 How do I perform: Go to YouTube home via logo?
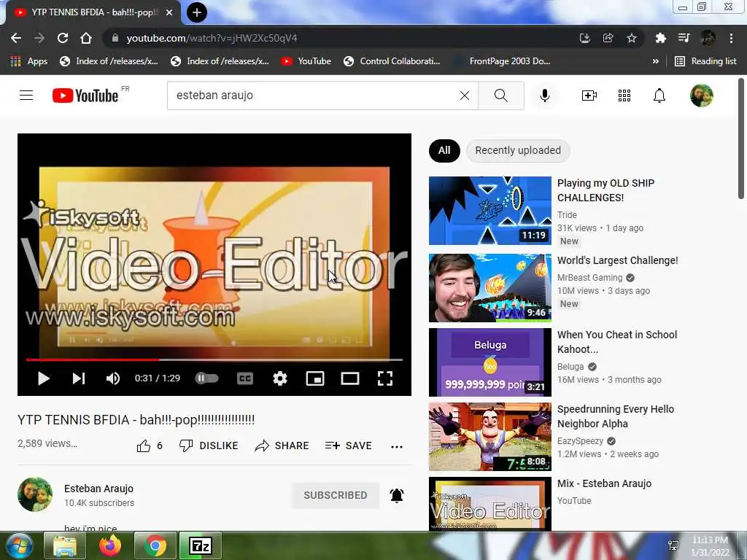pyautogui.click(x=85, y=96)
